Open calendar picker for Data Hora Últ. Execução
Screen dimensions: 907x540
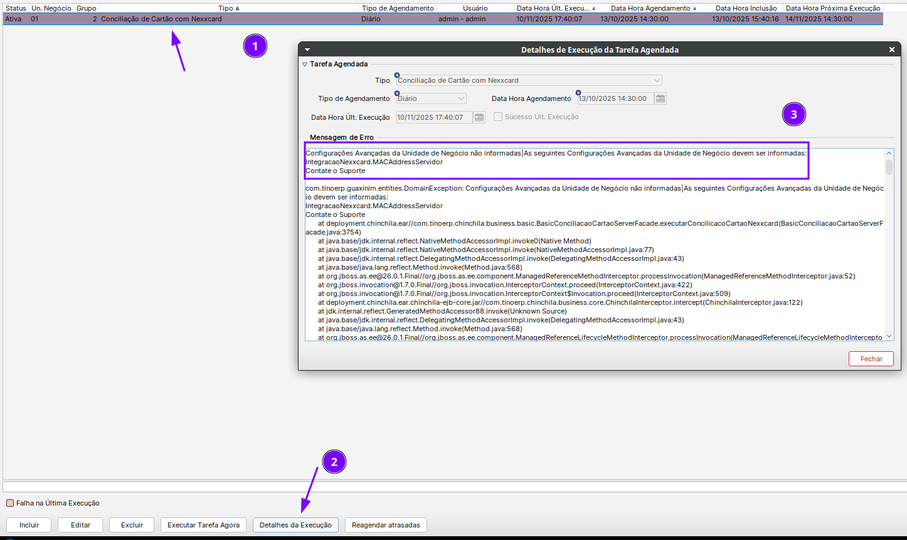point(479,117)
